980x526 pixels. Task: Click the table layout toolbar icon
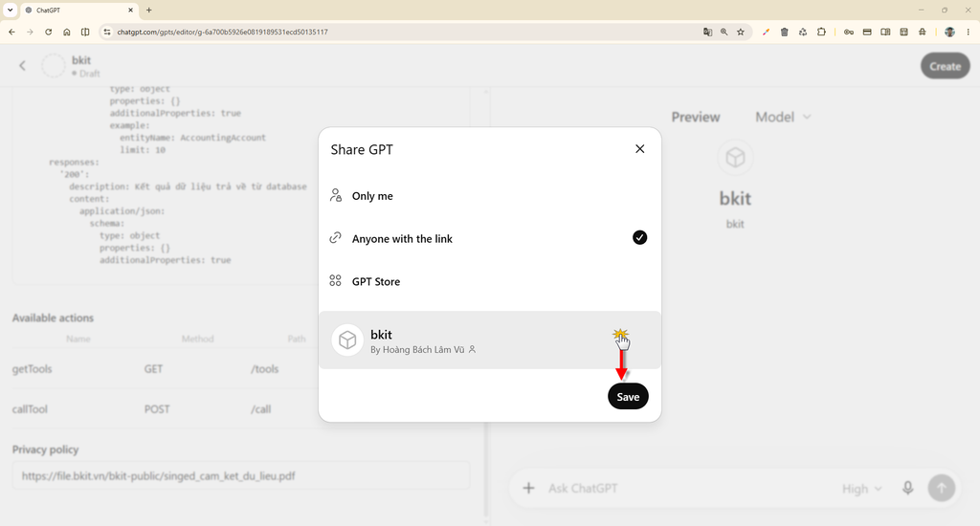pos(903,32)
